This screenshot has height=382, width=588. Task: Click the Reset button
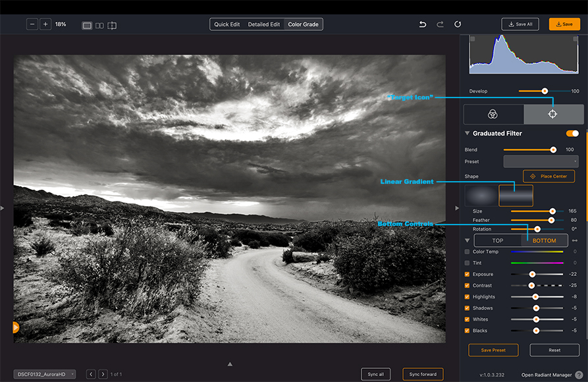tap(554, 350)
